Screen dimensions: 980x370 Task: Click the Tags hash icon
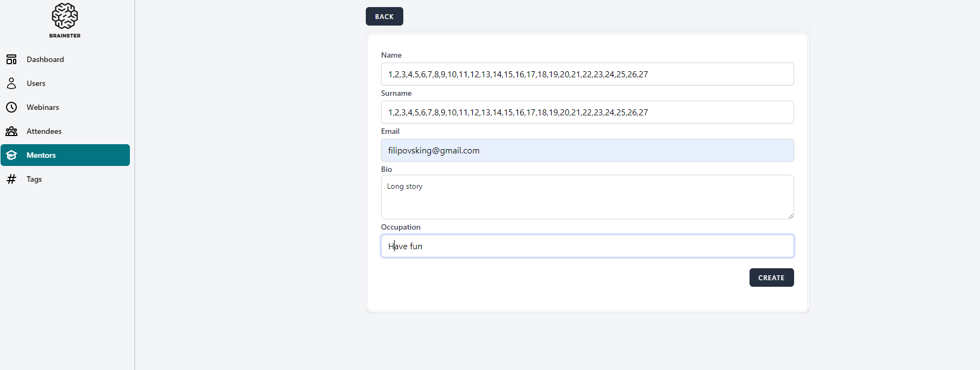pyautogui.click(x=11, y=179)
